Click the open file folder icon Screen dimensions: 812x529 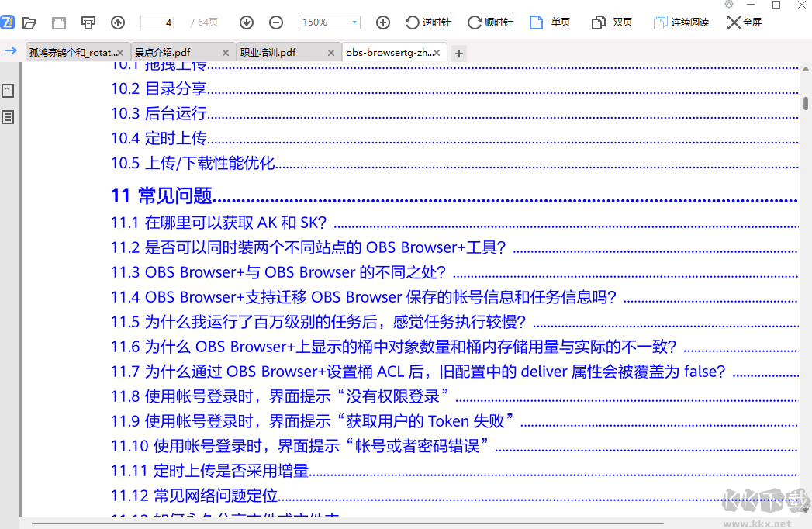(x=29, y=22)
